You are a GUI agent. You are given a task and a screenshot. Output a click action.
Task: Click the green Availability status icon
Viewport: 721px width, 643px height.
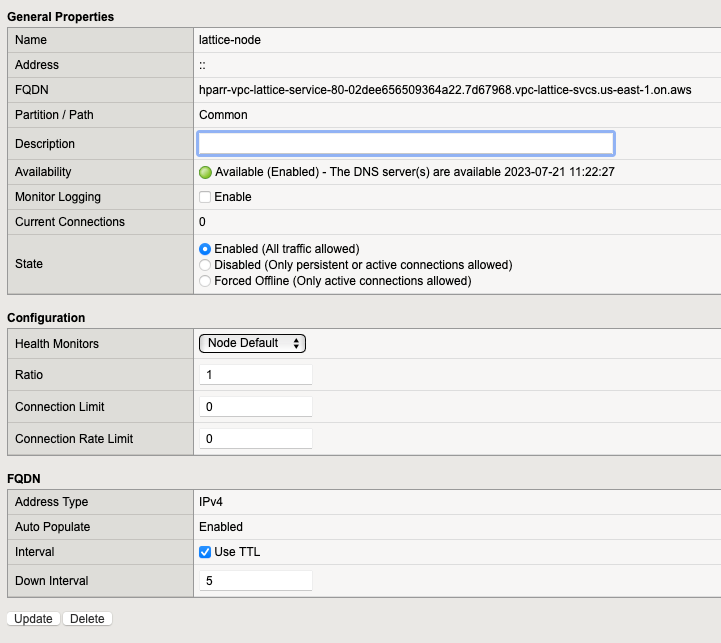click(206, 172)
